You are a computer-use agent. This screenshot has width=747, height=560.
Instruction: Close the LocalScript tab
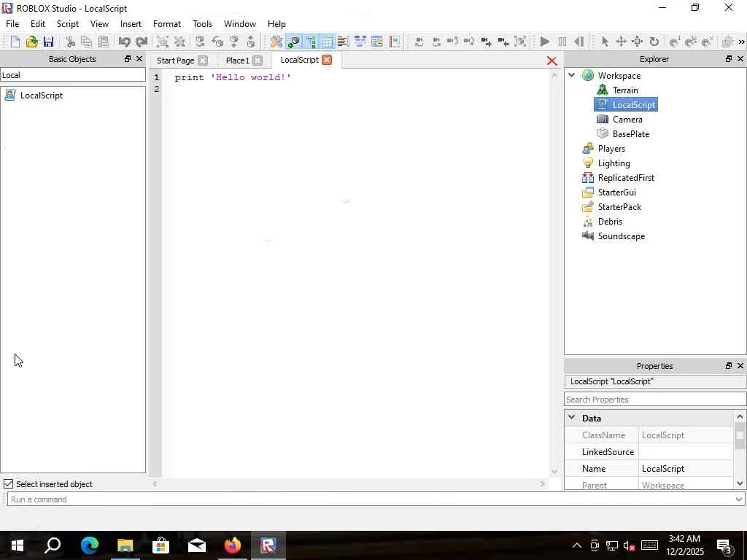(327, 60)
